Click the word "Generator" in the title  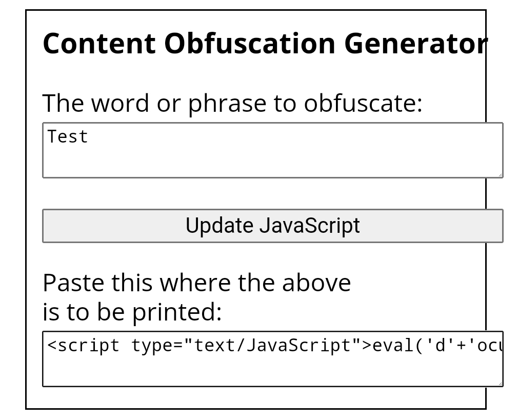[416, 43]
